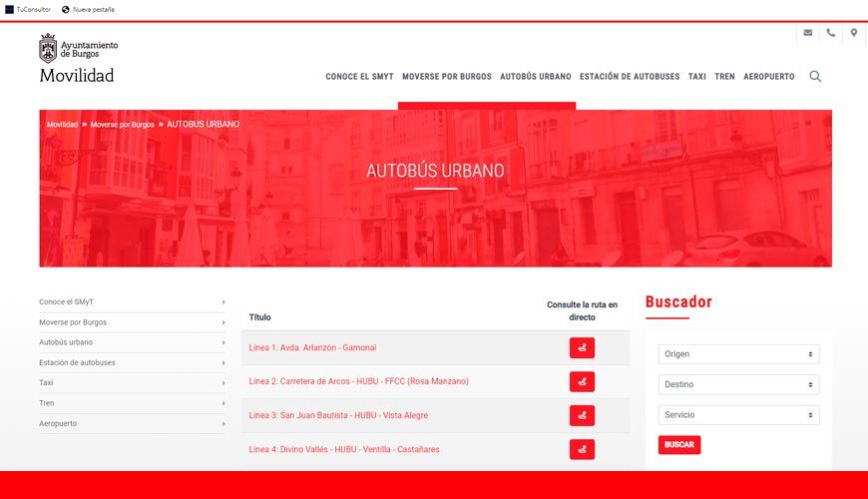Open the Servicio dropdown
Screen dimensions: 868x499
coord(738,415)
